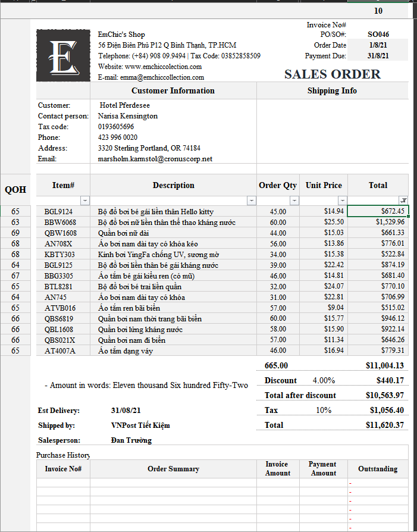Select item code AN745

(x=55, y=297)
